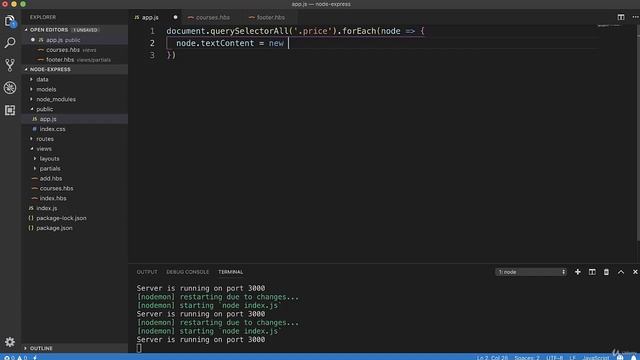Kill the terminal with trash icon
This screenshot has width=640, height=360.
(x=606, y=272)
